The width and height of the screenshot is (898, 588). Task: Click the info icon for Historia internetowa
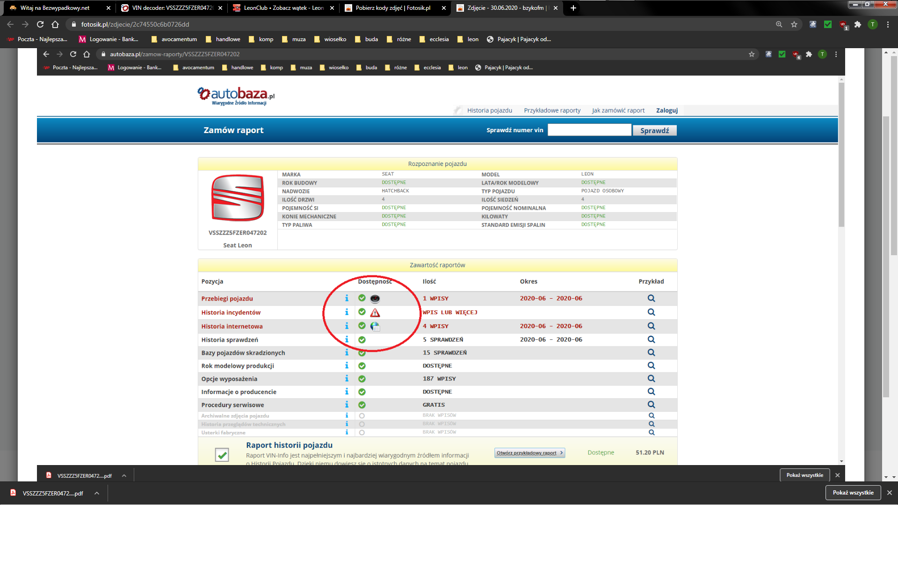click(347, 326)
